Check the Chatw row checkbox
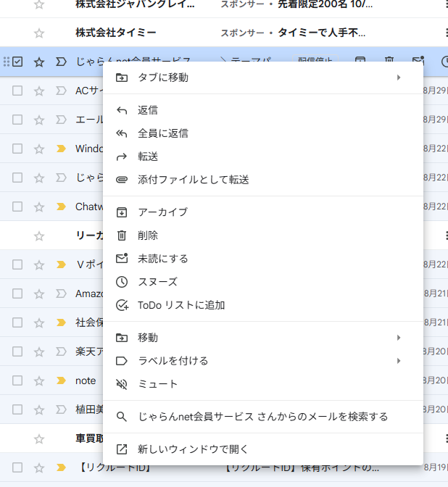The width and height of the screenshot is (448, 487). [x=17, y=207]
